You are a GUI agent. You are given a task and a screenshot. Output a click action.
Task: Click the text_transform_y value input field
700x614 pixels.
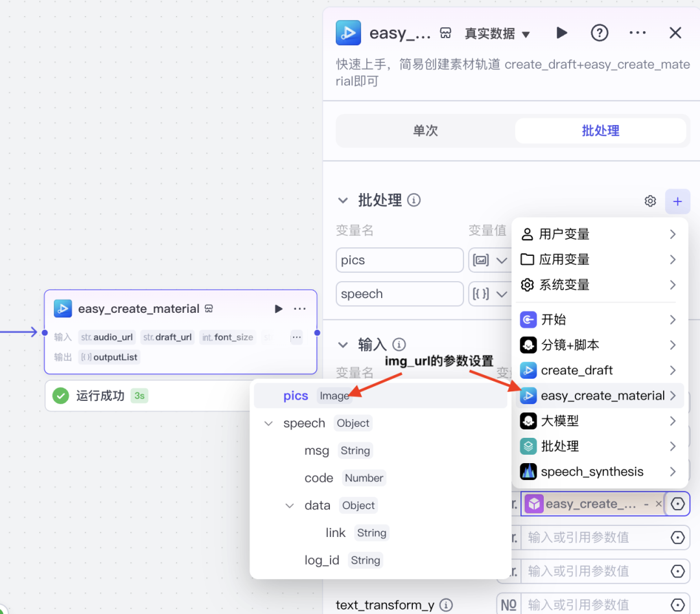tap(594, 605)
